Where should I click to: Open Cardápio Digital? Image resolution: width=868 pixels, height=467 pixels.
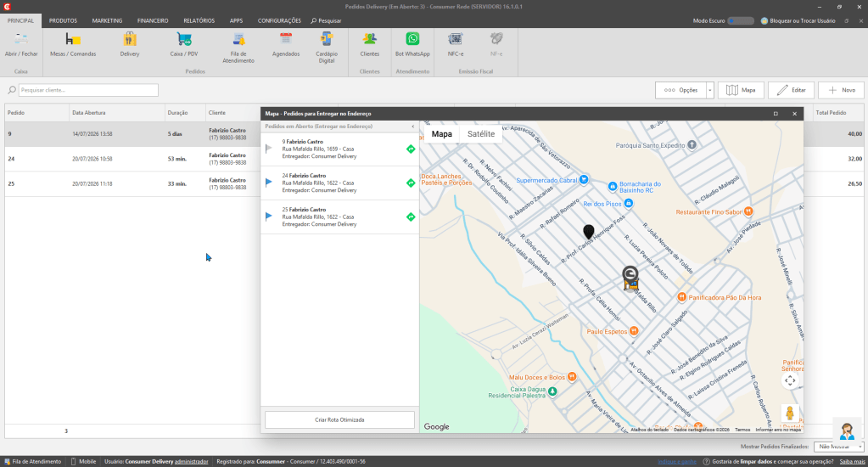[x=327, y=47]
